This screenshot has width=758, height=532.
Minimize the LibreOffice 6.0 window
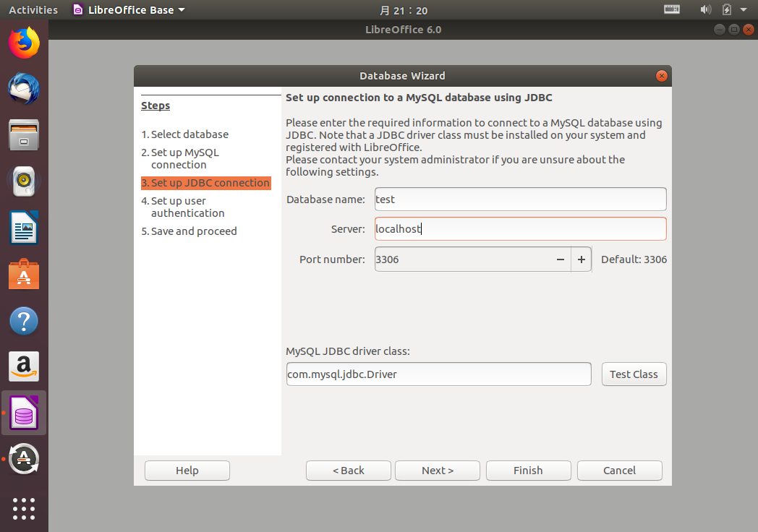tap(719, 30)
